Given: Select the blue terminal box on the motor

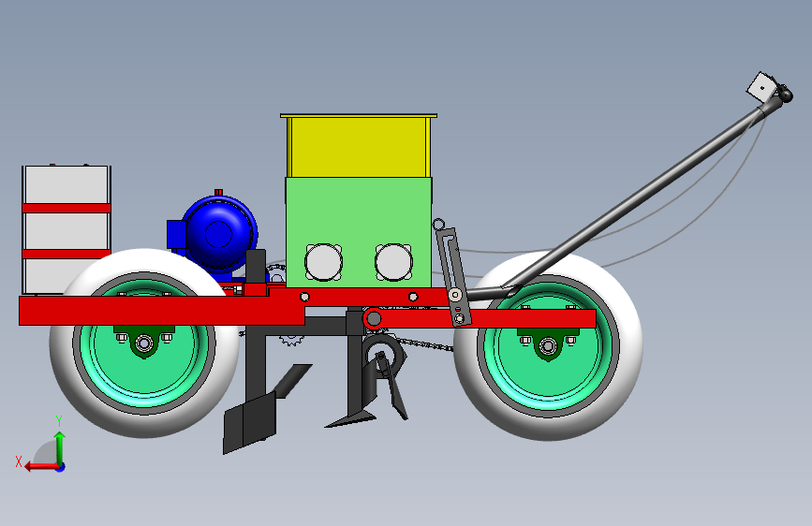Looking at the screenshot, I should click(175, 234).
